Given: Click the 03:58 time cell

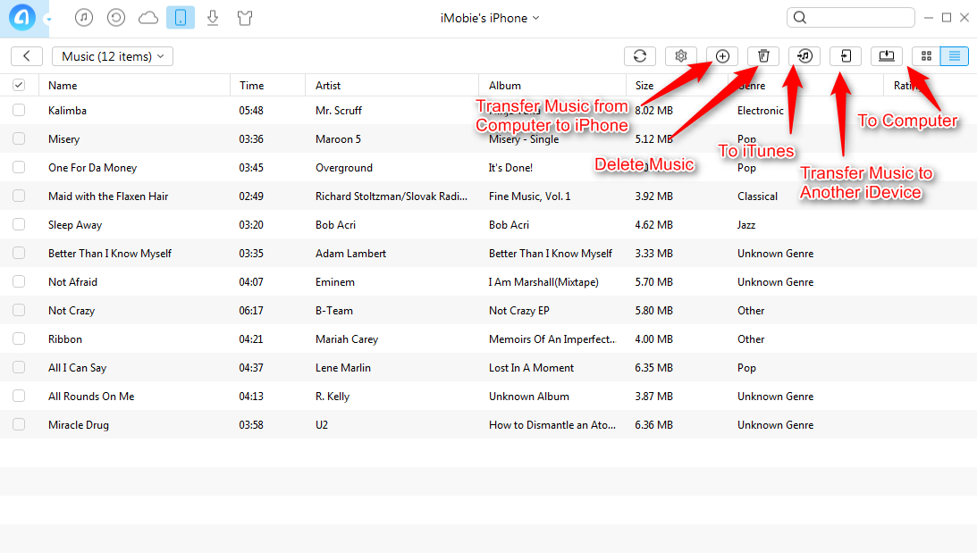Looking at the screenshot, I should pos(251,425).
